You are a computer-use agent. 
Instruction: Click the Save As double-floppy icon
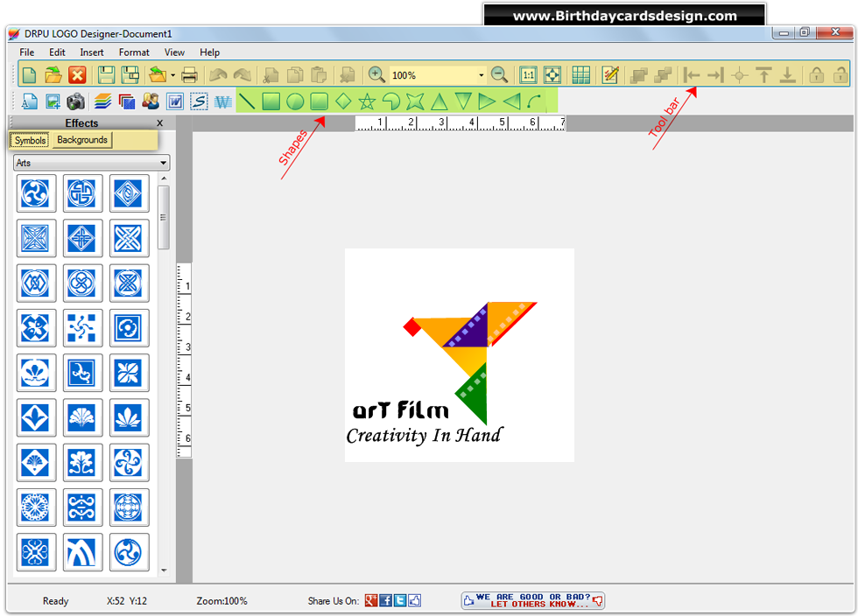[130, 74]
